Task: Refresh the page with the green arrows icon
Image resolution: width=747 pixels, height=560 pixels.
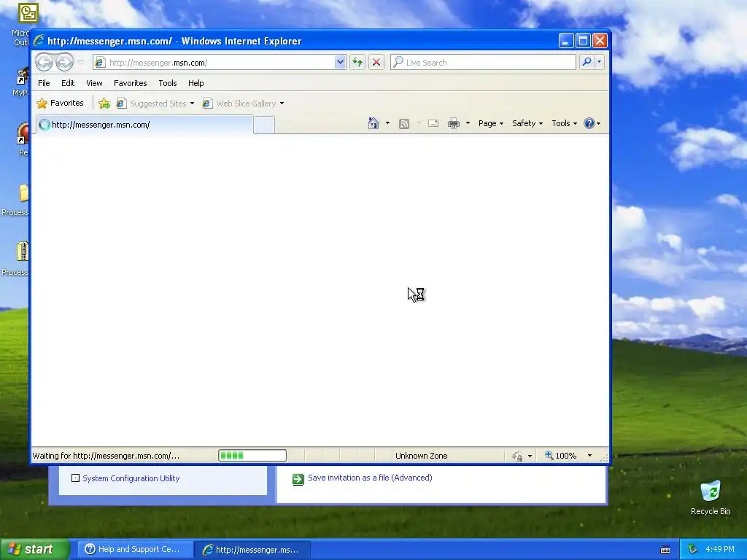Action: [x=357, y=63]
